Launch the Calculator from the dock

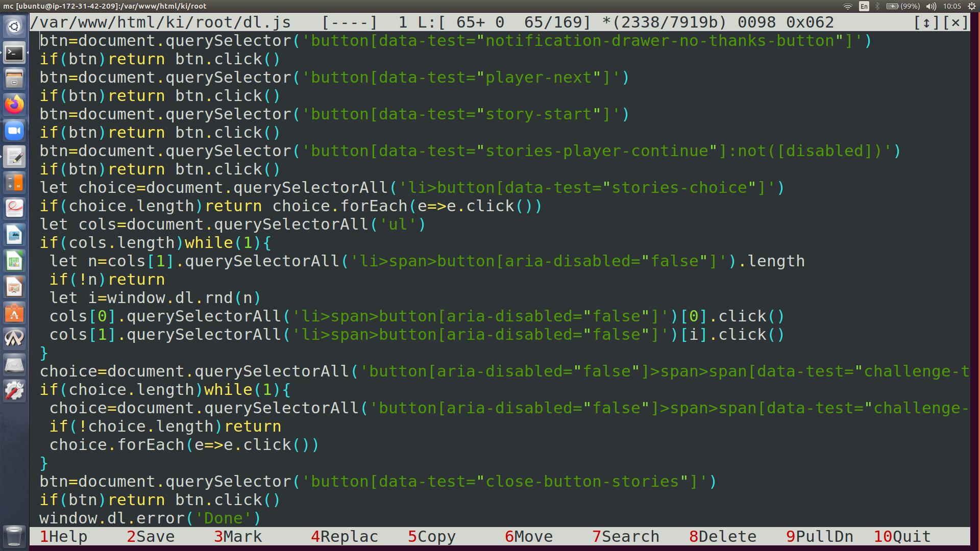point(14,183)
